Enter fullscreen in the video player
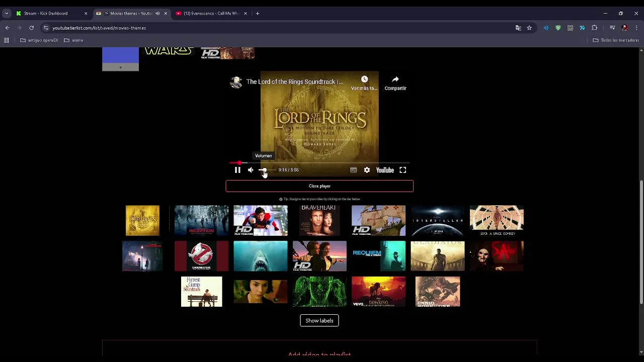The height and width of the screenshot is (362, 644). click(x=403, y=170)
